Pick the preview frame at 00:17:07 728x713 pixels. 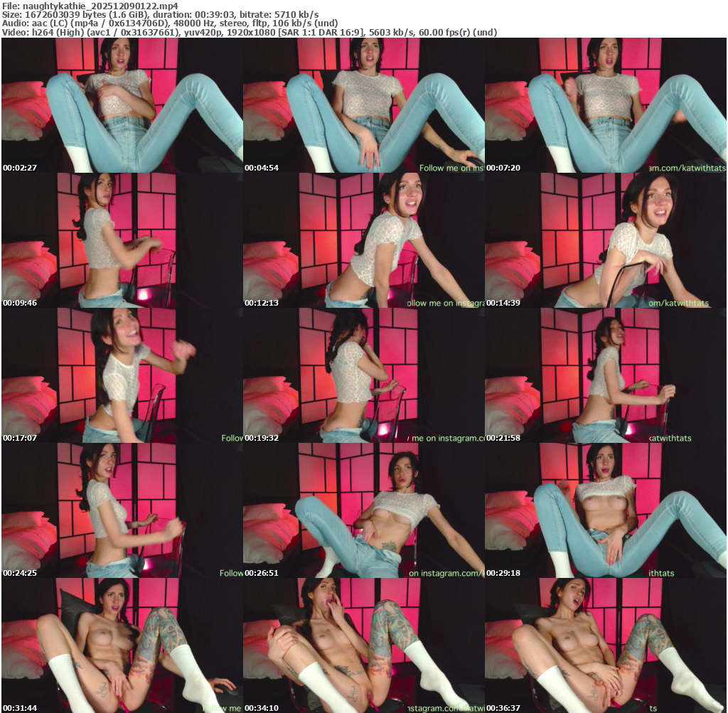122,375
